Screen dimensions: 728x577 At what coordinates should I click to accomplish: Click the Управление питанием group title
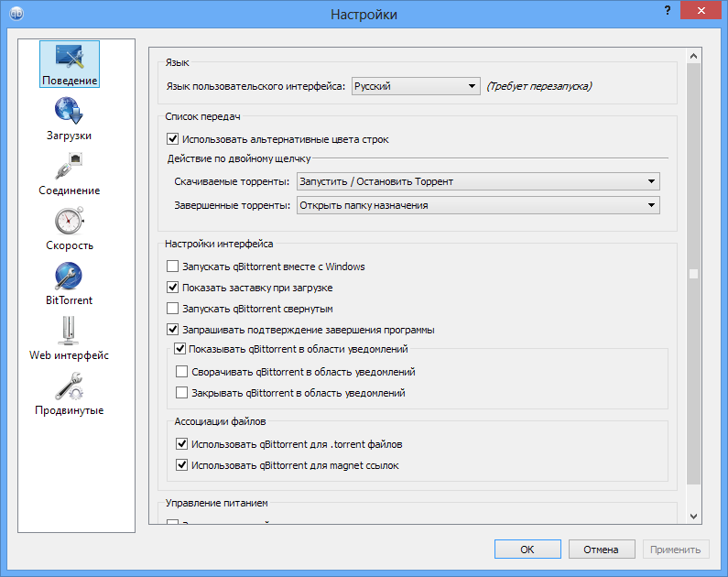217,503
